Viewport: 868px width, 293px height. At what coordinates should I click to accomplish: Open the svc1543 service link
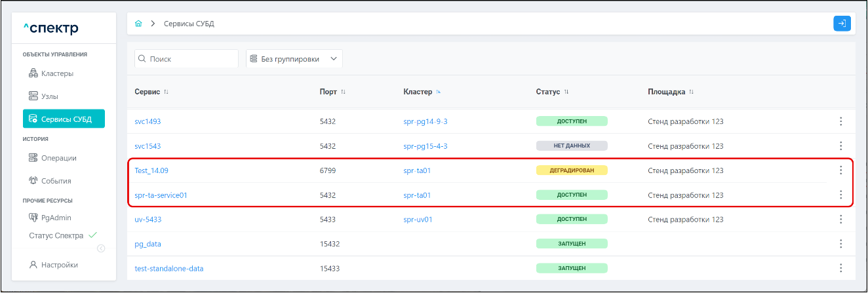click(x=148, y=146)
